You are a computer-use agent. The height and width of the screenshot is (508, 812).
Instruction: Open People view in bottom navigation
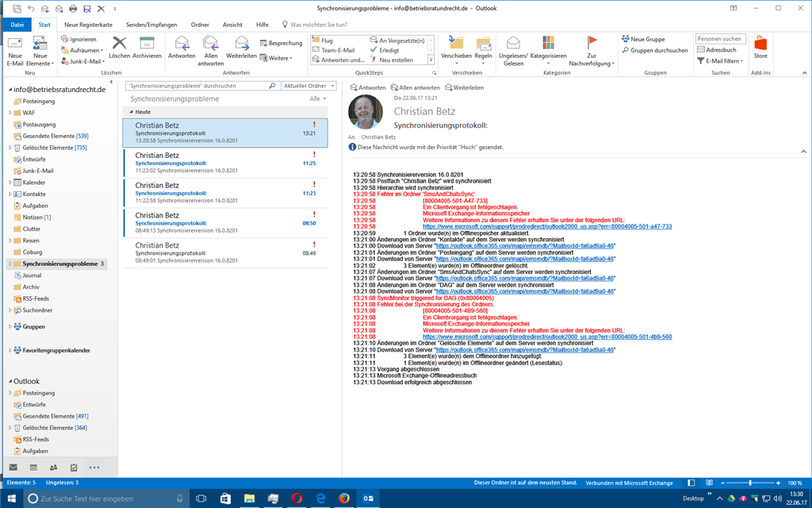(53, 468)
